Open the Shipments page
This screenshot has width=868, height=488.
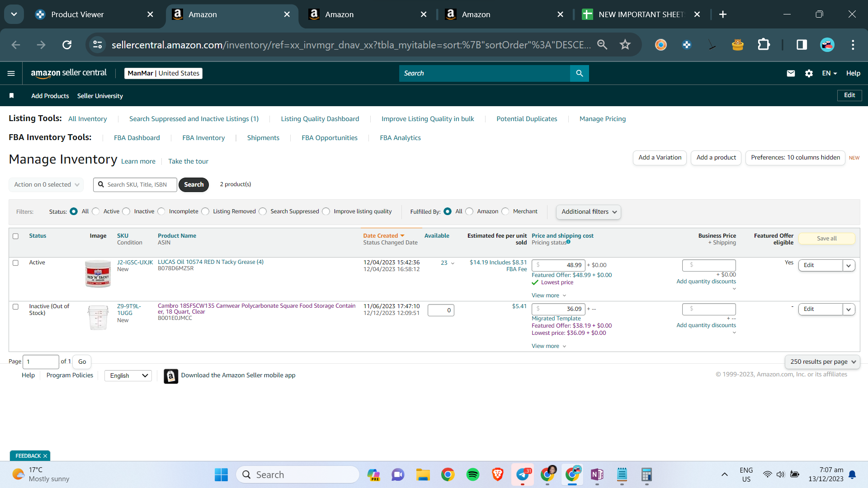pyautogui.click(x=263, y=138)
